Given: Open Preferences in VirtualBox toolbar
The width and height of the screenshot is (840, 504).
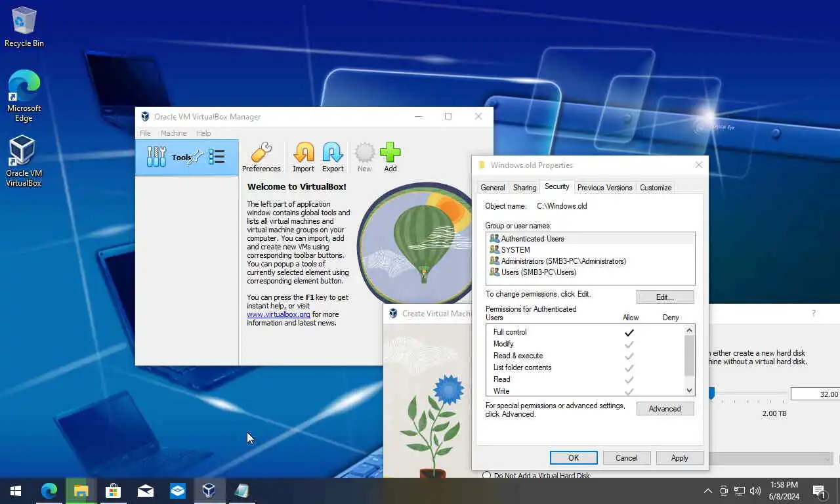Looking at the screenshot, I should click(x=261, y=157).
